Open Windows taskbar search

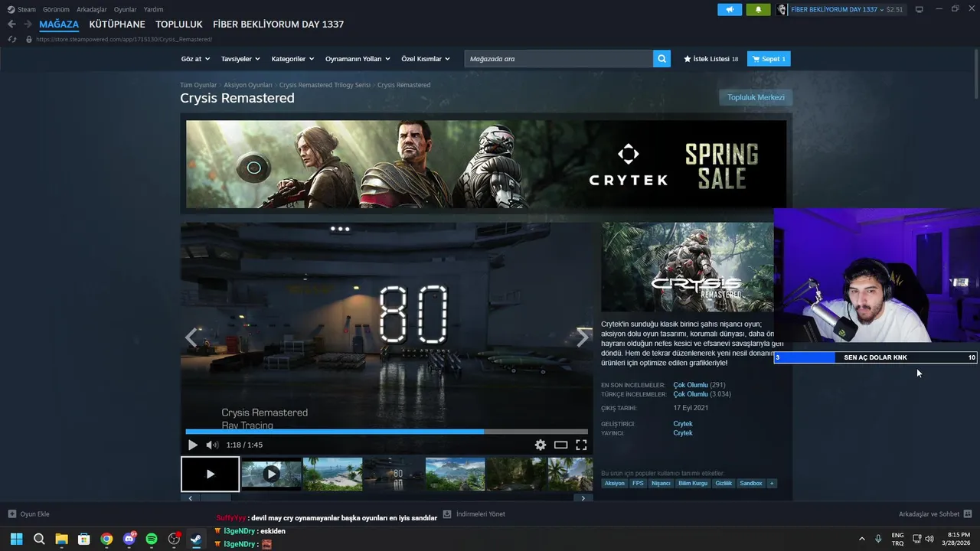(39, 539)
